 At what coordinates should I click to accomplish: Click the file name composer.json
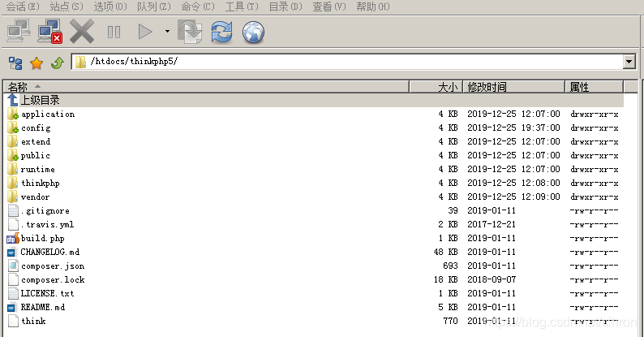(53, 266)
